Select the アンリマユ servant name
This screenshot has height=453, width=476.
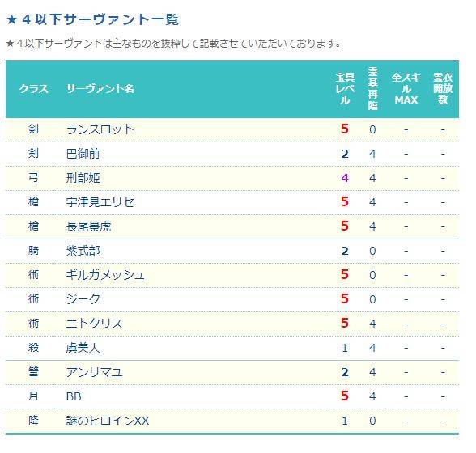(x=95, y=372)
